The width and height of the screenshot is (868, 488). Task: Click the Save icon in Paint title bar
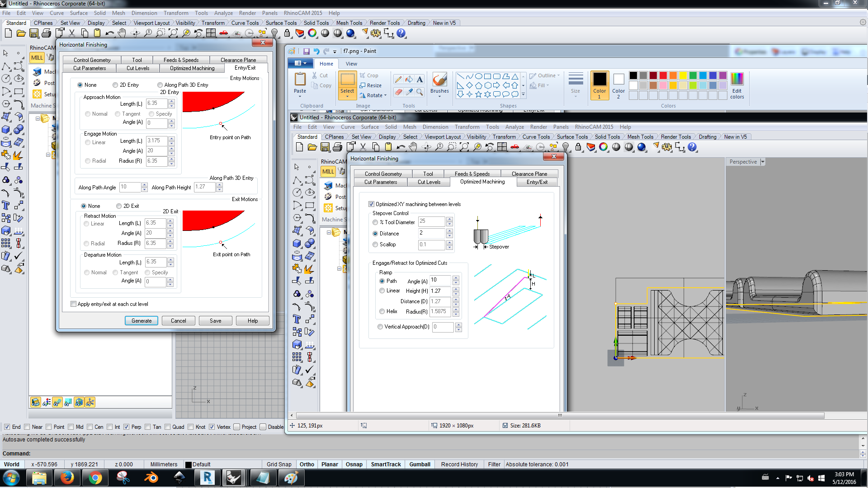[306, 51]
